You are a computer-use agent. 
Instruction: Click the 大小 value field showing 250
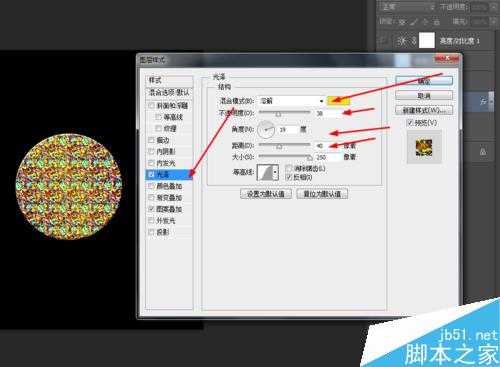point(328,157)
